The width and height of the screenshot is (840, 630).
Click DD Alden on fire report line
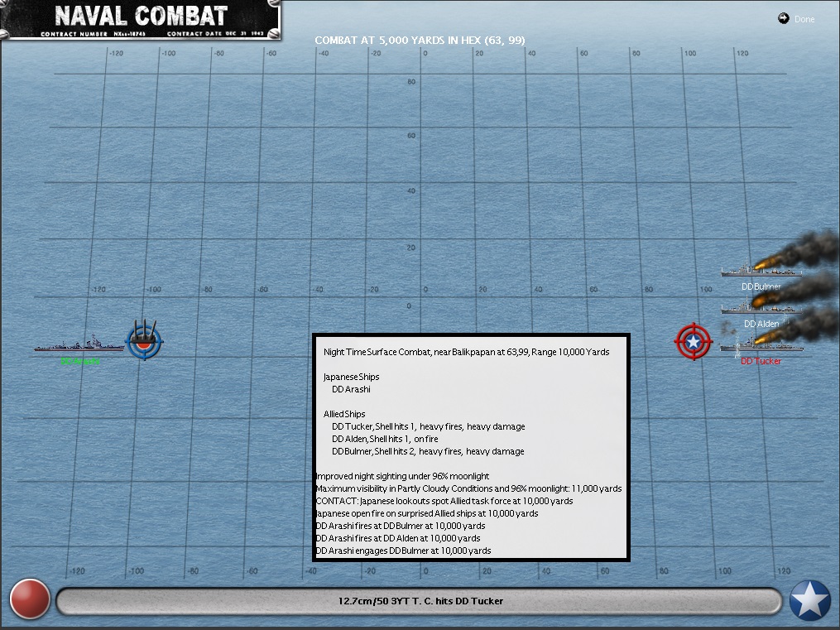pos(385,439)
